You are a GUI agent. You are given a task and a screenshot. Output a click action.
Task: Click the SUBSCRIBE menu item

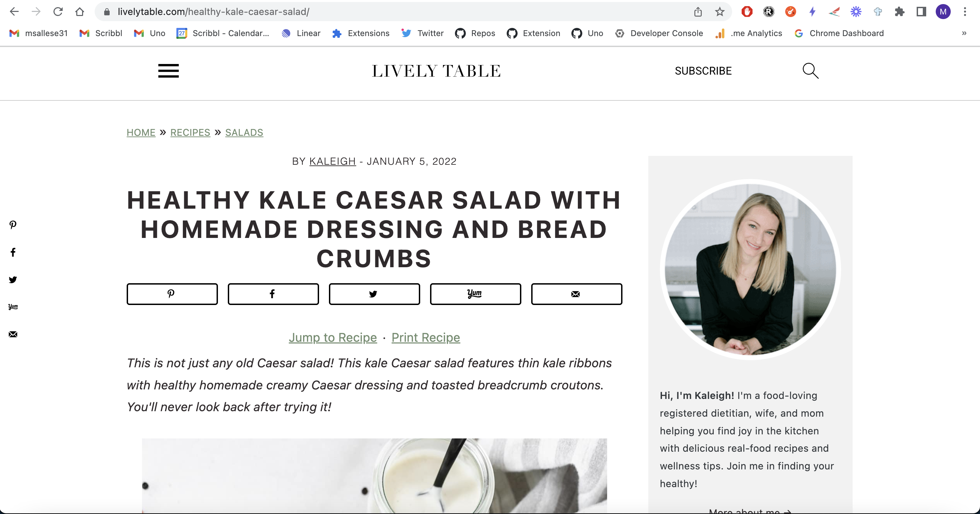click(x=703, y=70)
